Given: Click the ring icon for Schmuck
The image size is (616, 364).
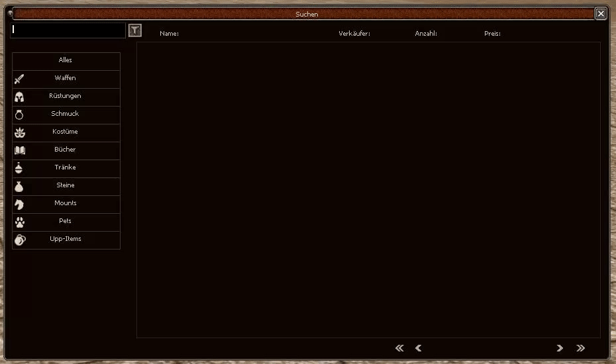Looking at the screenshot, I should click(19, 114).
